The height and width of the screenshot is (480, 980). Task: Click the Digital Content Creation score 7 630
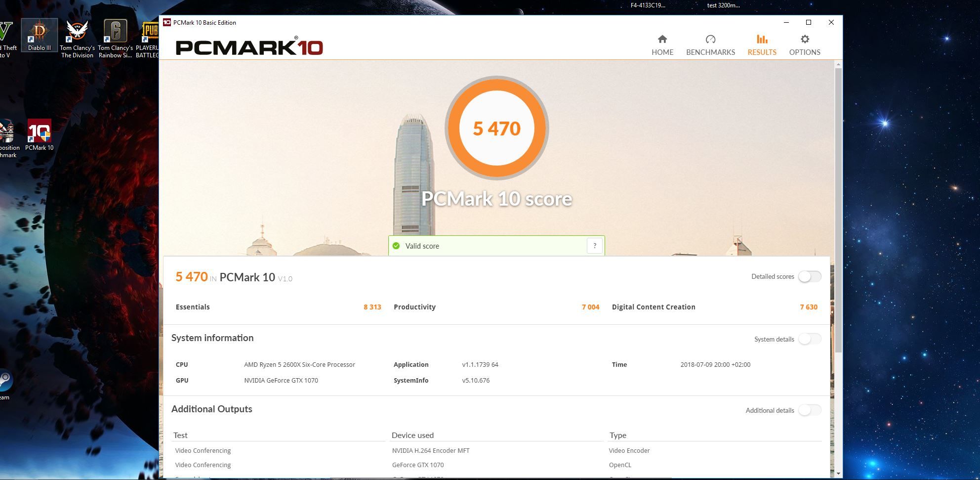(x=809, y=307)
